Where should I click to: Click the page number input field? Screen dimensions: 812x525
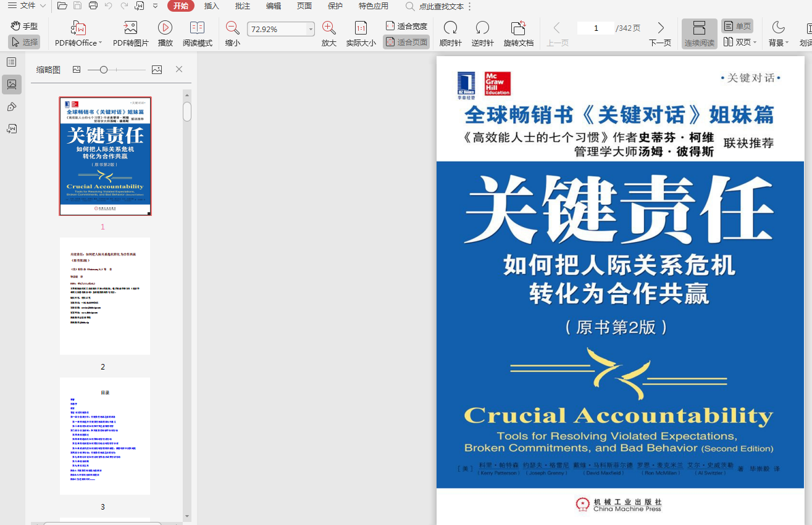[596, 28]
